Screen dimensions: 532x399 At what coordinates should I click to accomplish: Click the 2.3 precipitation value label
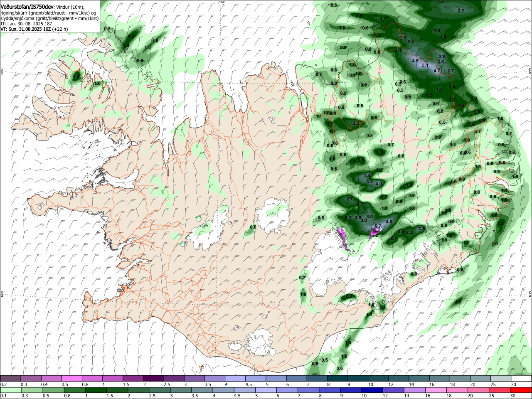(x=356, y=123)
